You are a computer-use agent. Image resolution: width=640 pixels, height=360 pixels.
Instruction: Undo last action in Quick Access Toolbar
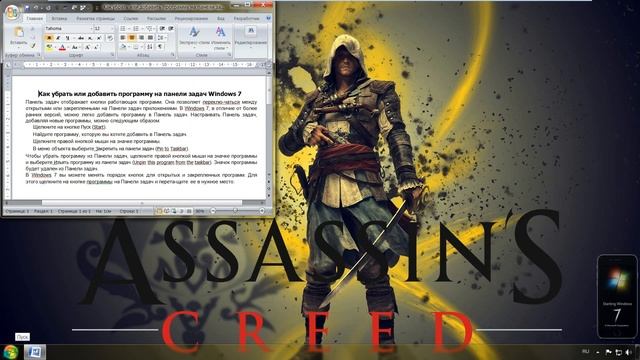tap(36, 8)
